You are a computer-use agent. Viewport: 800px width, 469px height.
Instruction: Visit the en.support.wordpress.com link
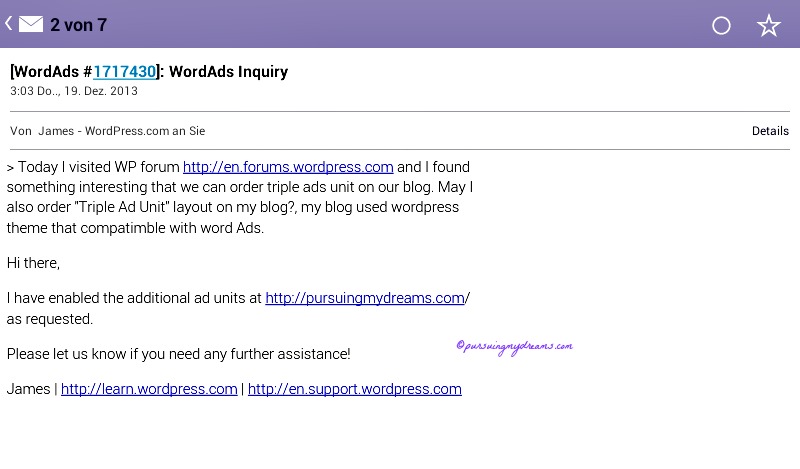click(354, 389)
